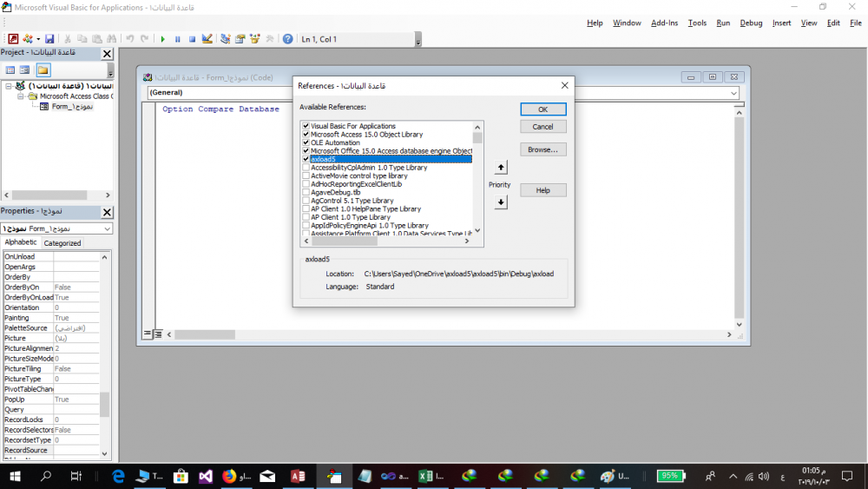
Task: Open the View Microsoft Access icon
Action: 13,39
